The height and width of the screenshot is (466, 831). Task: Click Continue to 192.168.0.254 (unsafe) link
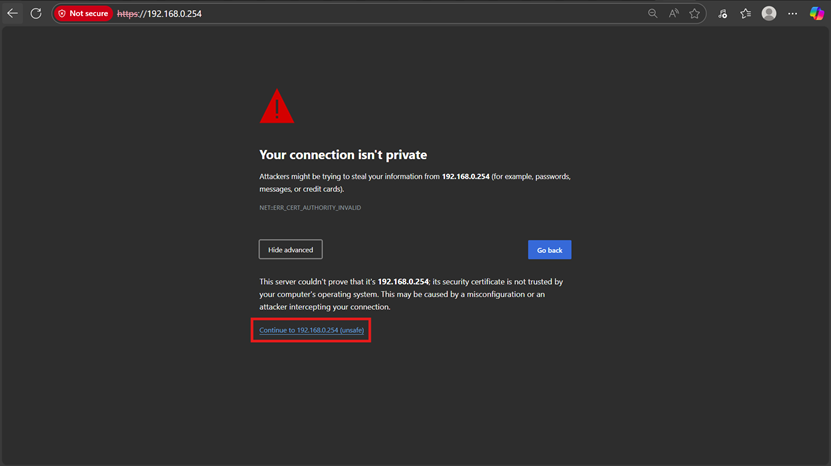311,330
